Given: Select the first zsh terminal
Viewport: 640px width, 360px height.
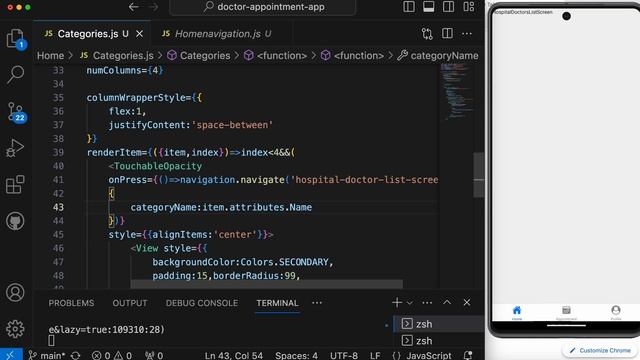Looking at the screenshot, I should tap(438, 324).
